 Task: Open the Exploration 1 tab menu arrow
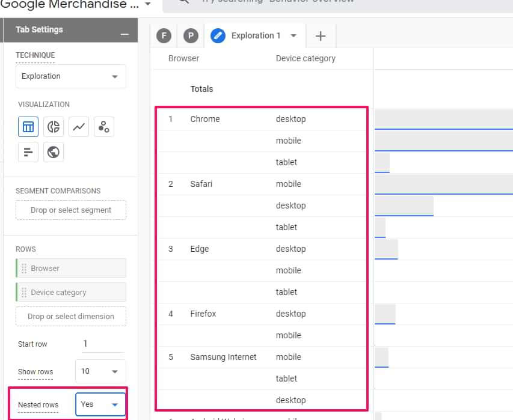click(293, 36)
